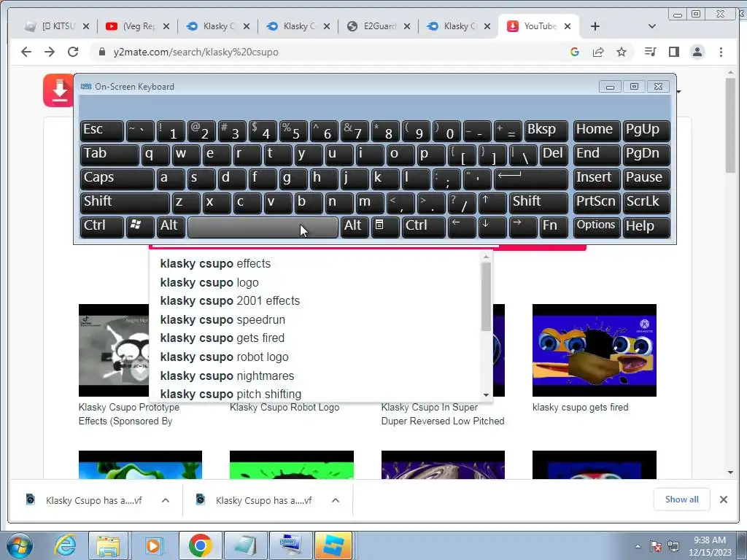Tap the Bksp key on On-Screen Keyboard
This screenshot has width=747, height=560.
click(546, 131)
